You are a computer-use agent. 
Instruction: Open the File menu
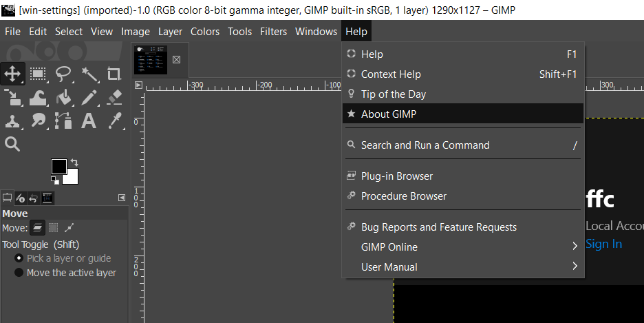(13, 32)
